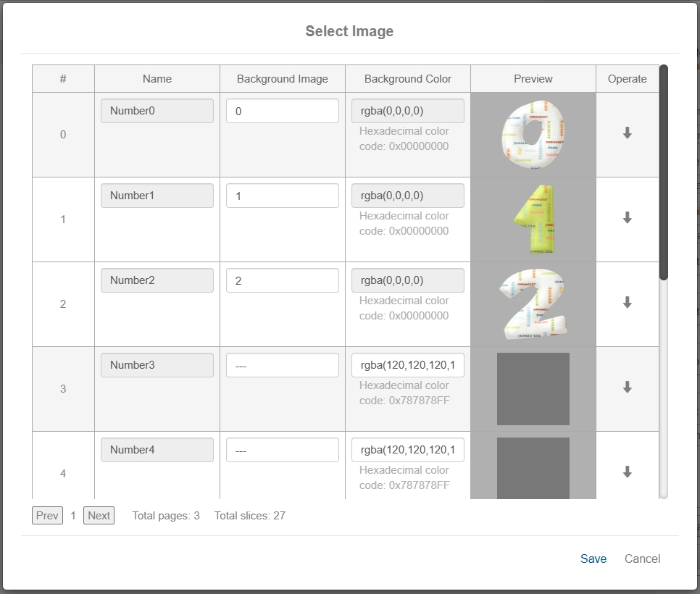Viewport: 700px width, 594px height.
Task: Click the Name column header
Action: coord(157,79)
